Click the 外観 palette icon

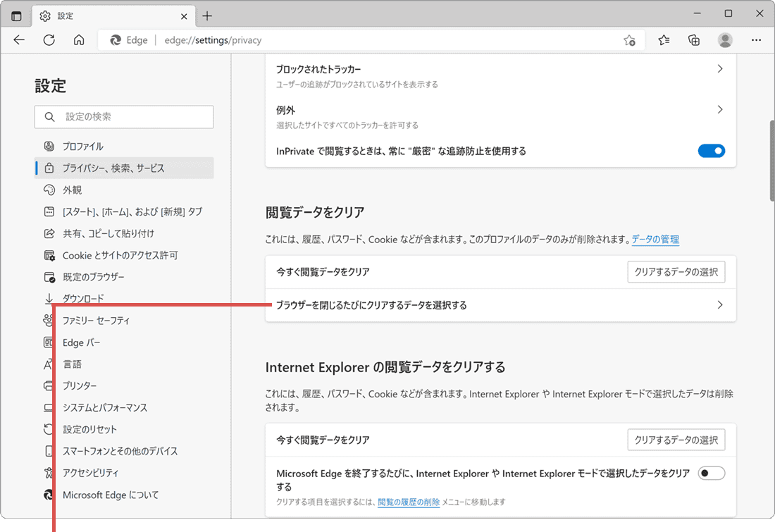(x=49, y=190)
